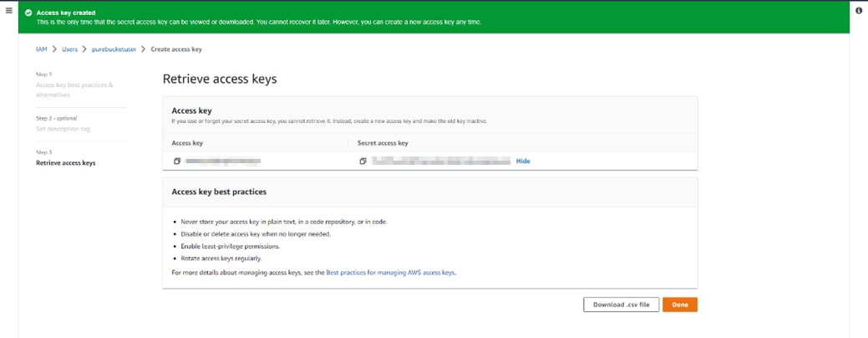
Task: Click the Retrieve access keys heading
Action: click(219, 79)
